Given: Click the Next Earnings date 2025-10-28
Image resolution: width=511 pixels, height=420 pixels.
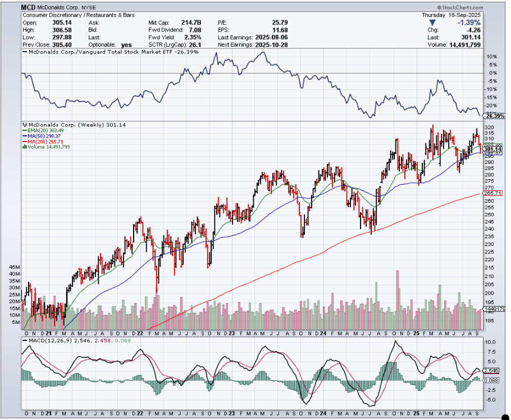Looking at the screenshot, I should pyautogui.click(x=271, y=45).
